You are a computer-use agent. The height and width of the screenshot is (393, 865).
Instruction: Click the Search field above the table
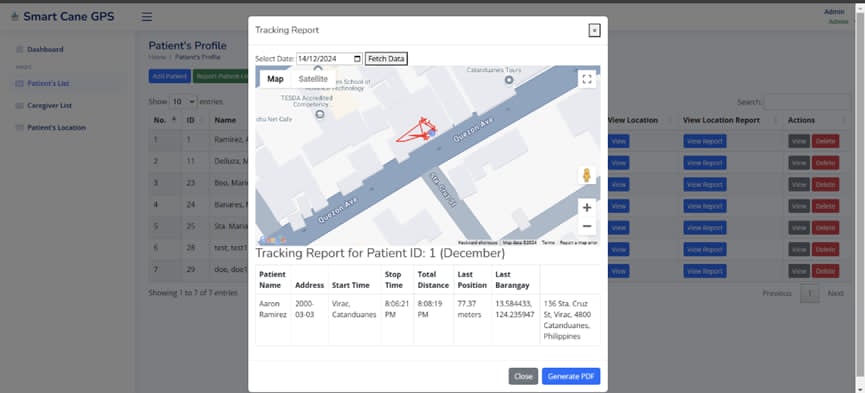click(x=807, y=102)
